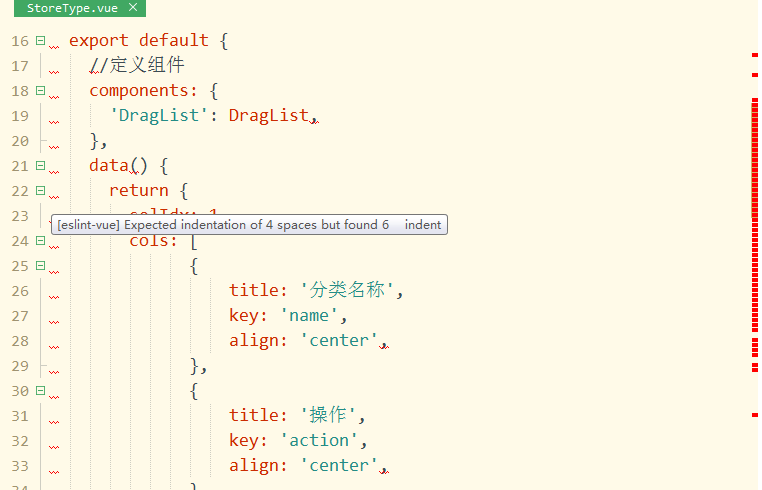Place cursor on the '分类名称' title string
This screenshot has height=490, width=762.
pos(347,290)
